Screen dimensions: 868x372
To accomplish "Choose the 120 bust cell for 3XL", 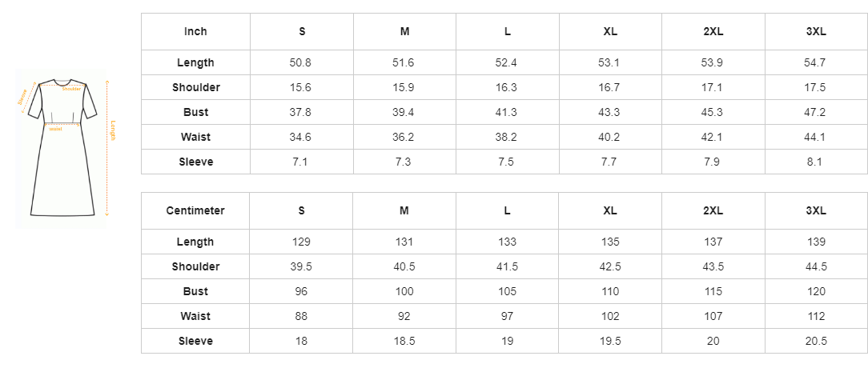I will point(816,291).
